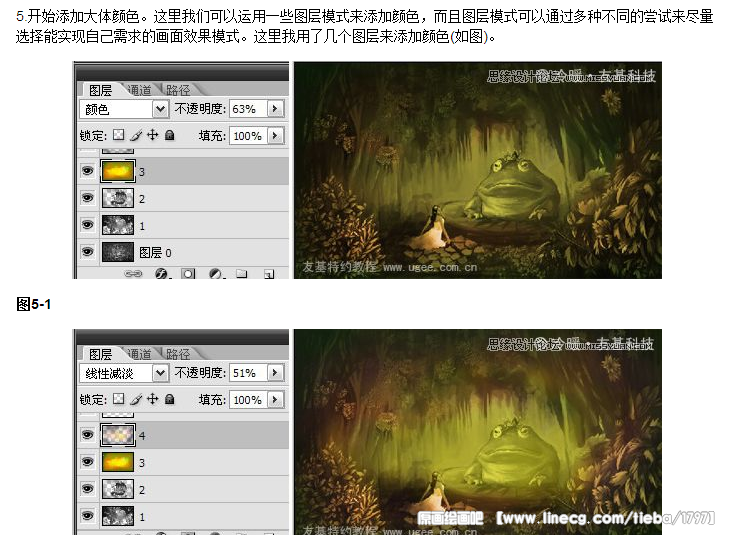Image resolution: width=748 pixels, height=535 pixels.
Task: Open the 51% opacity slider arrow
Action: (x=275, y=373)
